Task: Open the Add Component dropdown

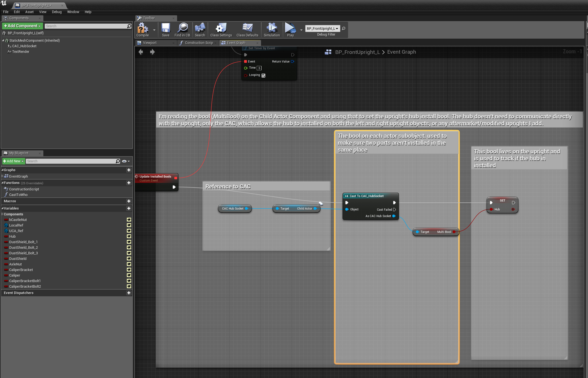Action: [x=22, y=26]
